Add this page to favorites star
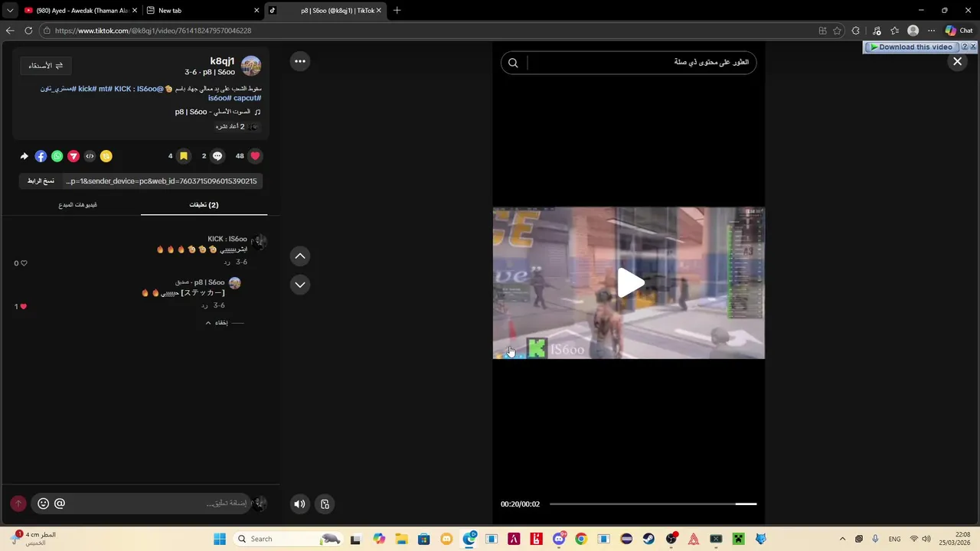 click(x=838, y=31)
